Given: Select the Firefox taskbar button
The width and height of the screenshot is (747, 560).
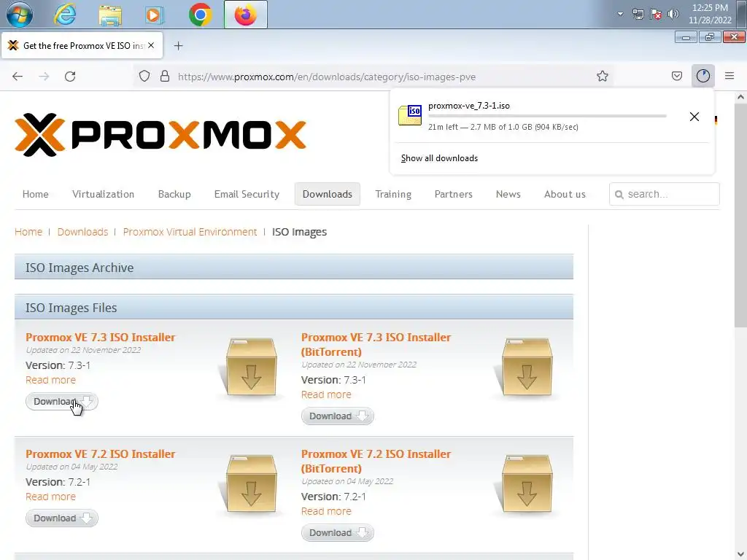Looking at the screenshot, I should point(246,15).
